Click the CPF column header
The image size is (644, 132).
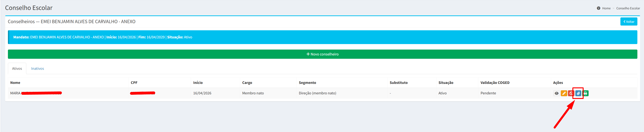(134, 83)
